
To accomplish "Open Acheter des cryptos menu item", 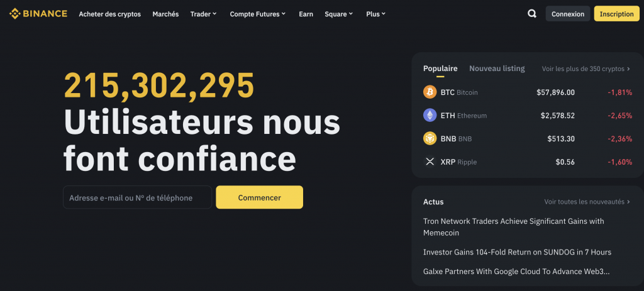I will click(x=110, y=14).
